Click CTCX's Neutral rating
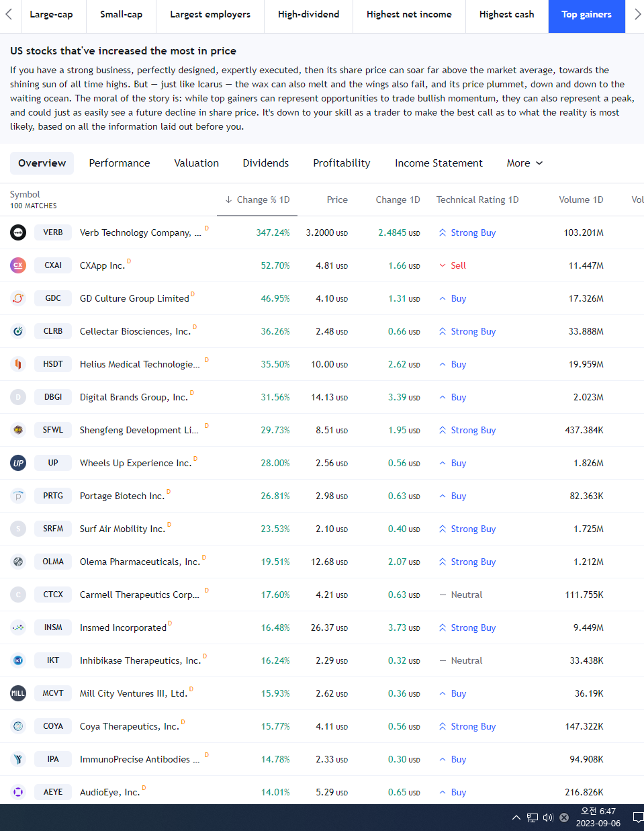Image resolution: width=644 pixels, height=831 pixels. coord(461,595)
